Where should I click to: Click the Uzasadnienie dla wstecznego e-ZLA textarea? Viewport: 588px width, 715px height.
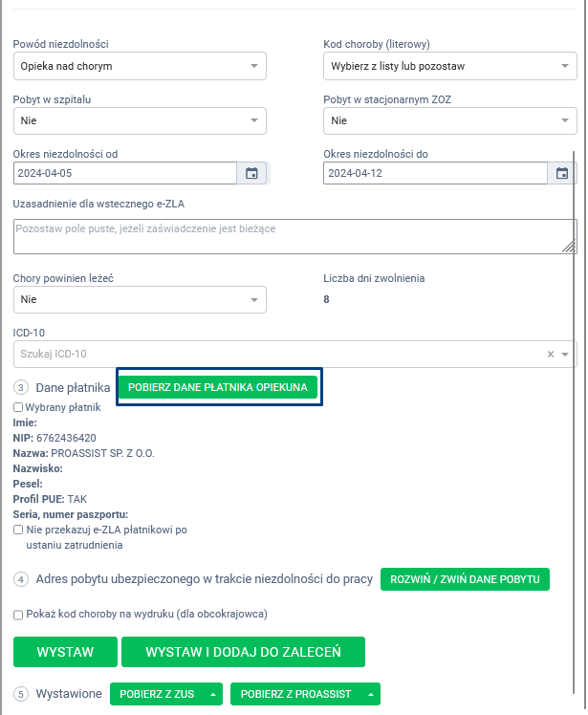pyautogui.click(x=294, y=237)
